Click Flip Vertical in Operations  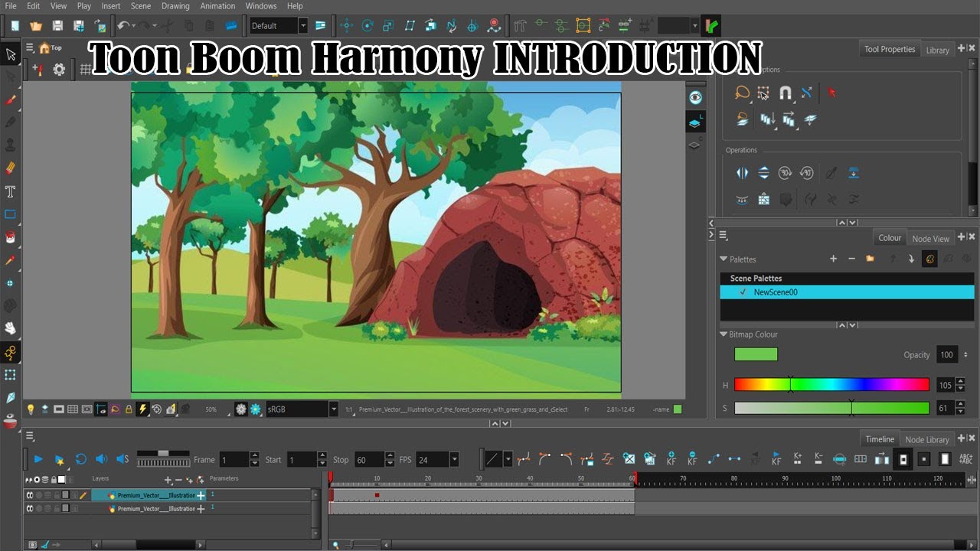click(763, 173)
